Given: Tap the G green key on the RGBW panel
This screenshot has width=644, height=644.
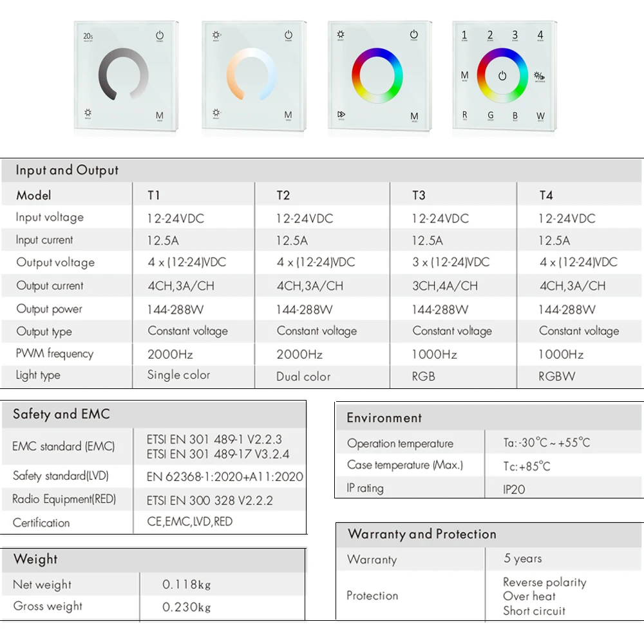Looking at the screenshot, I should point(490,116).
